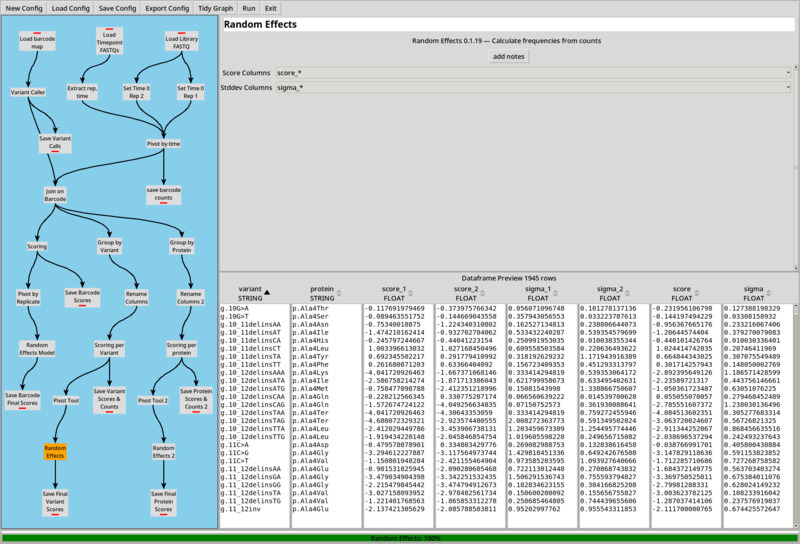
Task: Select the Pivot Tool 2 node
Action: click(153, 401)
